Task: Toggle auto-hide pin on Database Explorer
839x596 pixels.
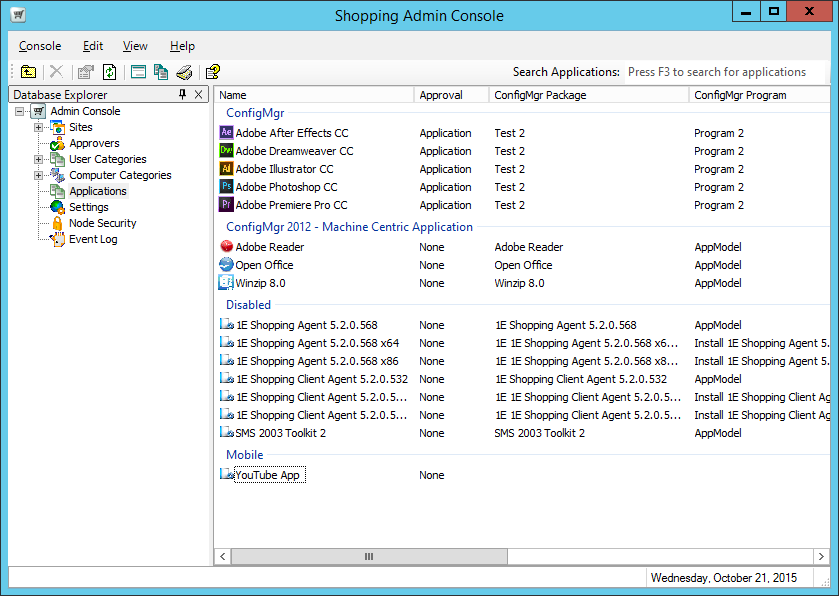Action: tap(182, 95)
